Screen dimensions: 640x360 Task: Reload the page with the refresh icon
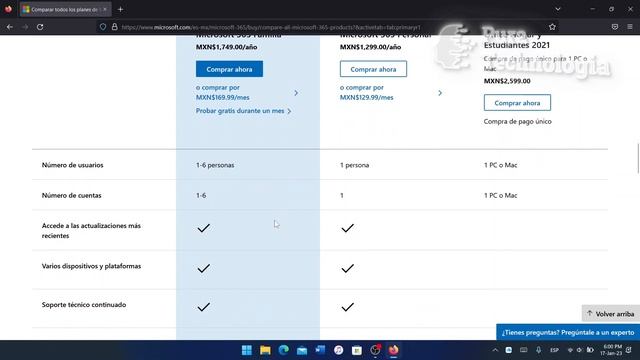tap(40, 27)
